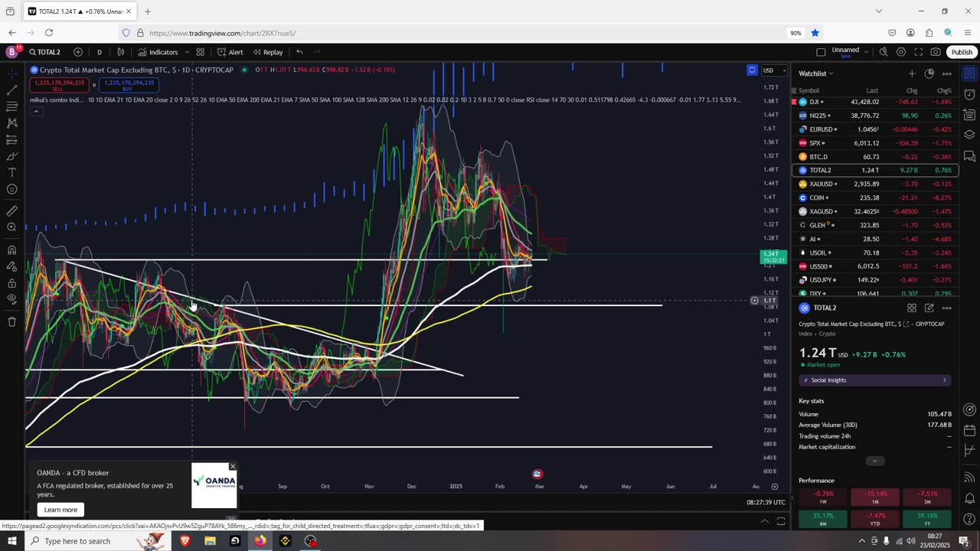Select the zoom in tool
Screen dimensions: 980x551
pos(11,227)
